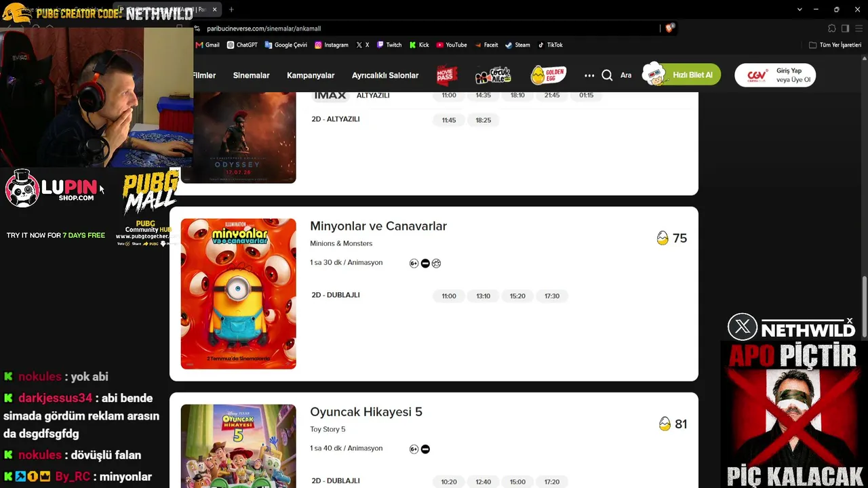Open the Instagram bookmark
The image size is (868, 488).
pyautogui.click(x=331, y=45)
